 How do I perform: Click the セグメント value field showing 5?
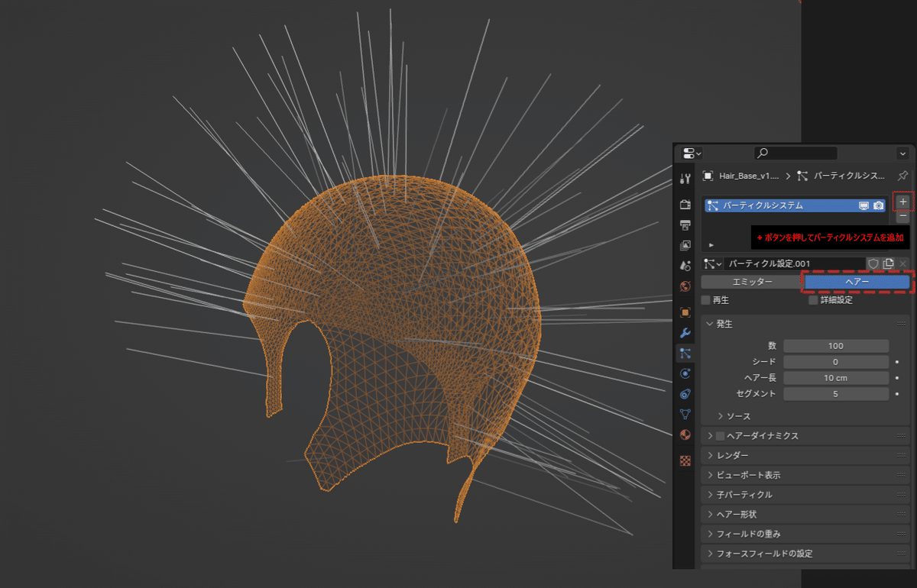[836, 394]
